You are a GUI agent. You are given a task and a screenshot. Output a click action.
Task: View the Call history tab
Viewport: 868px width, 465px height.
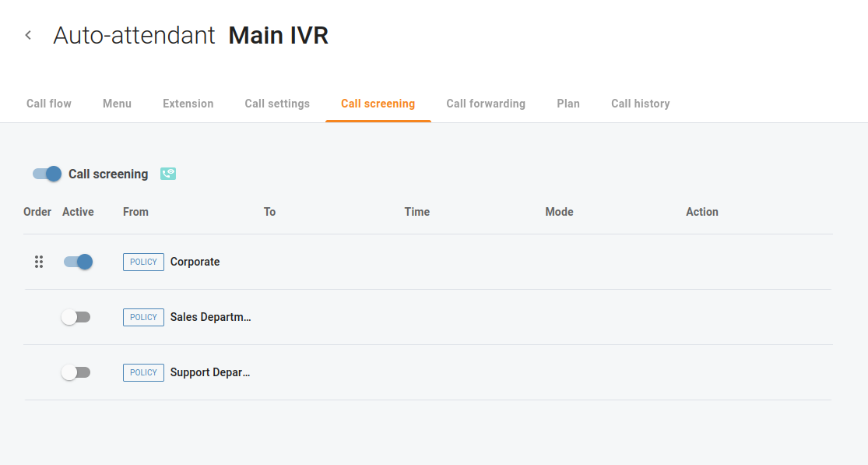click(x=641, y=104)
